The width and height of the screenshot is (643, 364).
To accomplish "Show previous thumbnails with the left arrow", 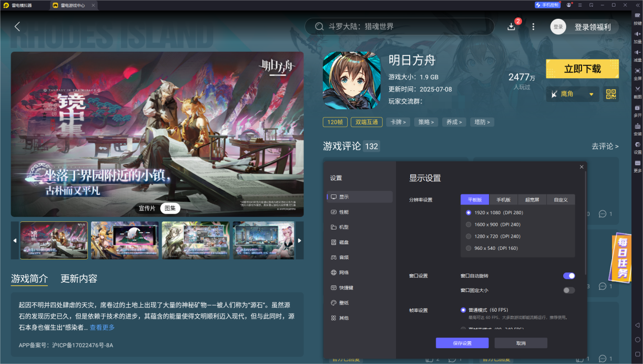I will 15,240.
